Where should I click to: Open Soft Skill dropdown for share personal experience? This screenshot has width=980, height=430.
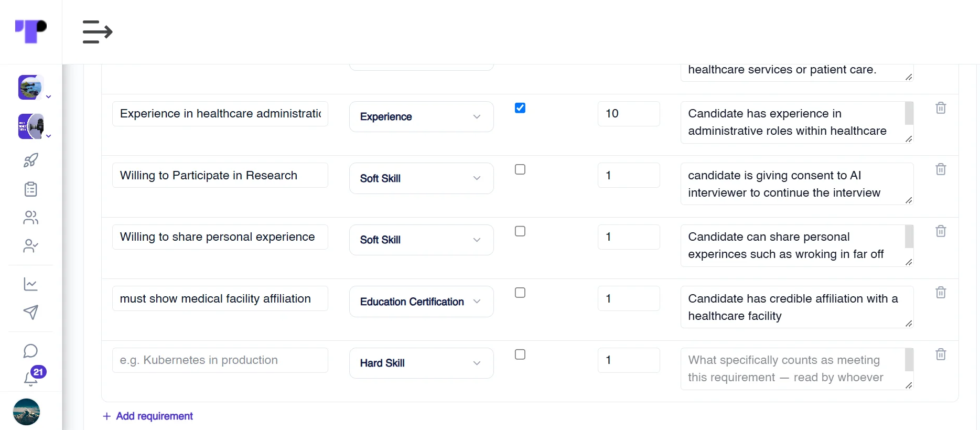coord(422,240)
